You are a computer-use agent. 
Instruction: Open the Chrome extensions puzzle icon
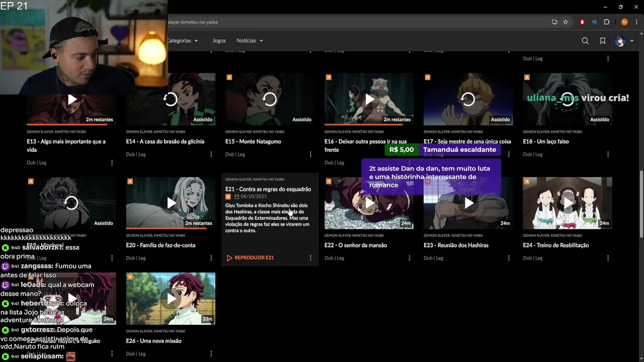click(606, 22)
